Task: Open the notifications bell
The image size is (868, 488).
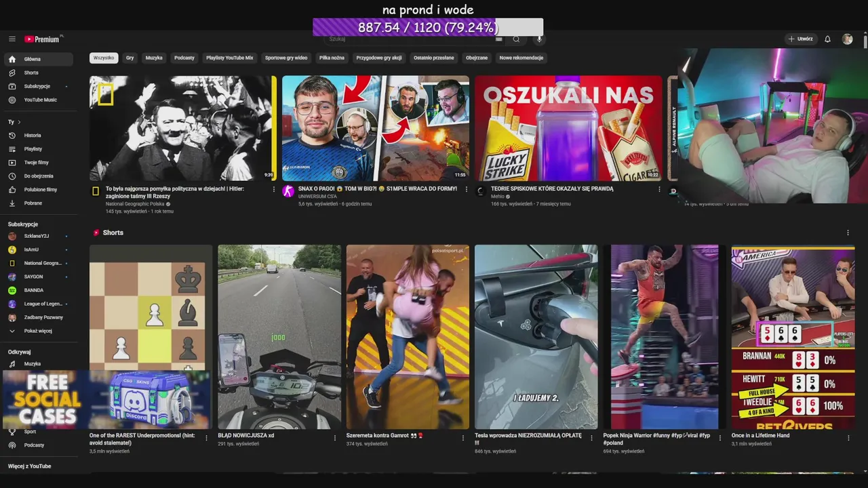Action: point(827,39)
